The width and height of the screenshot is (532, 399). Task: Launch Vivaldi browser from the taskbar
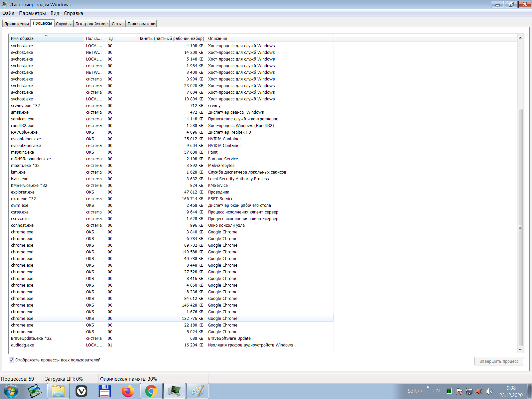click(x=81, y=391)
